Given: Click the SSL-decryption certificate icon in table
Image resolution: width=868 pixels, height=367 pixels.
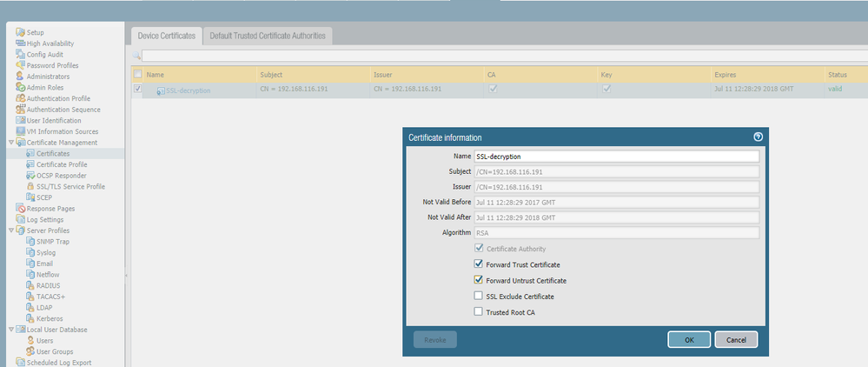Looking at the screenshot, I should pos(160,90).
